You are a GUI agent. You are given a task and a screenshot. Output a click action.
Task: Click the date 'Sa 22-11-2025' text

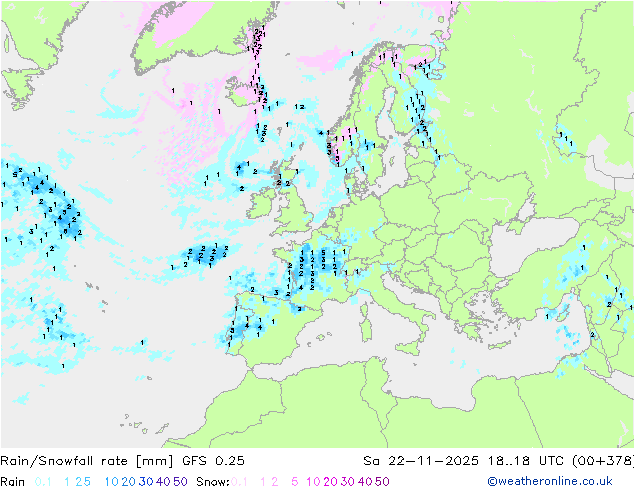(x=421, y=461)
